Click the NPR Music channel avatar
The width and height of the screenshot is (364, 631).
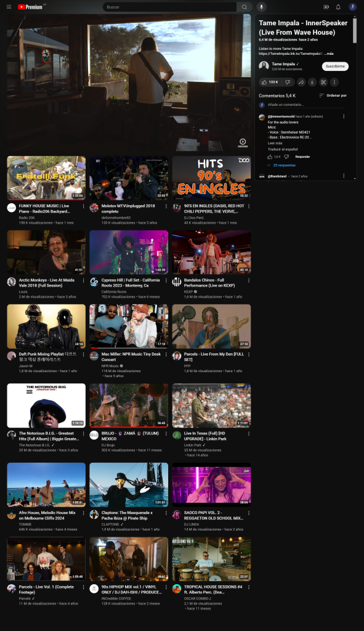click(94, 356)
